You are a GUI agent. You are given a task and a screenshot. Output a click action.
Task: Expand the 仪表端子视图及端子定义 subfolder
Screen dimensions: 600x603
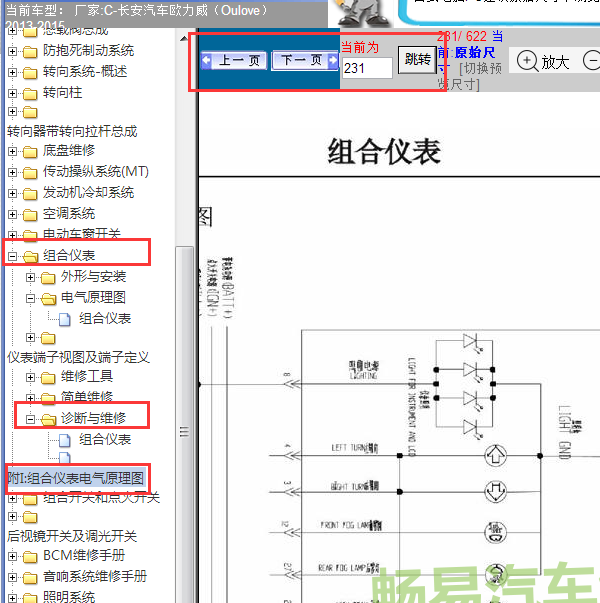pos(30,338)
